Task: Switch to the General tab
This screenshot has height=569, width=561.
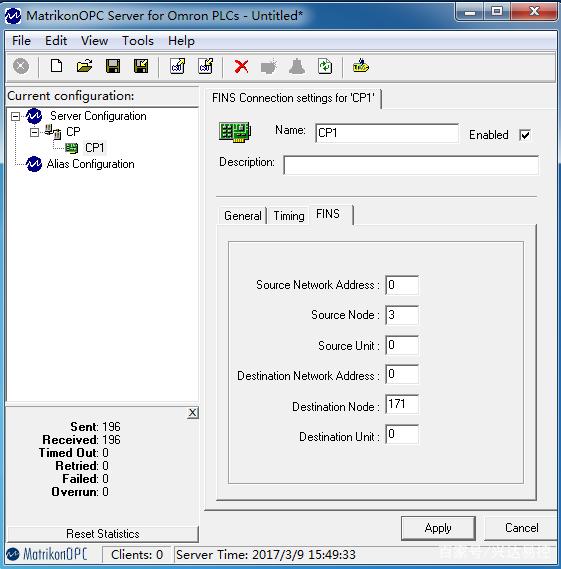Action: click(x=243, y=216)
